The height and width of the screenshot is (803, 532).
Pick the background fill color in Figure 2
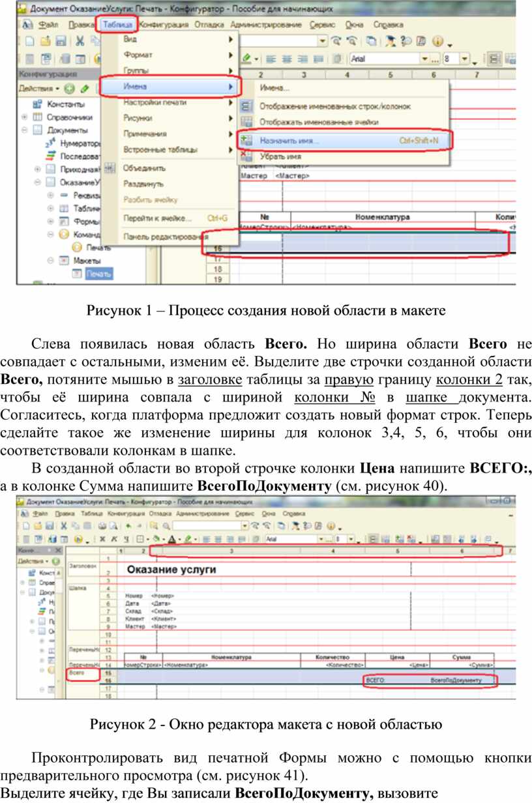click(156, 540)
